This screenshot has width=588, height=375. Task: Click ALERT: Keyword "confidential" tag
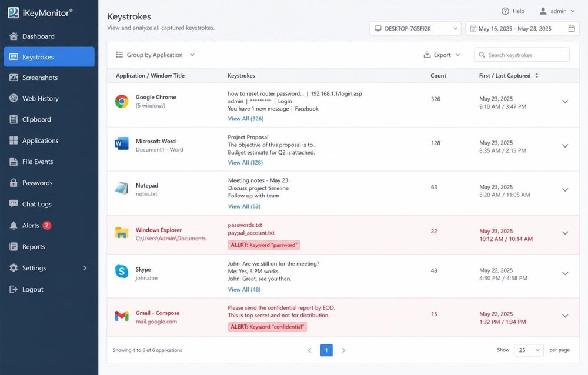(268, 327)
